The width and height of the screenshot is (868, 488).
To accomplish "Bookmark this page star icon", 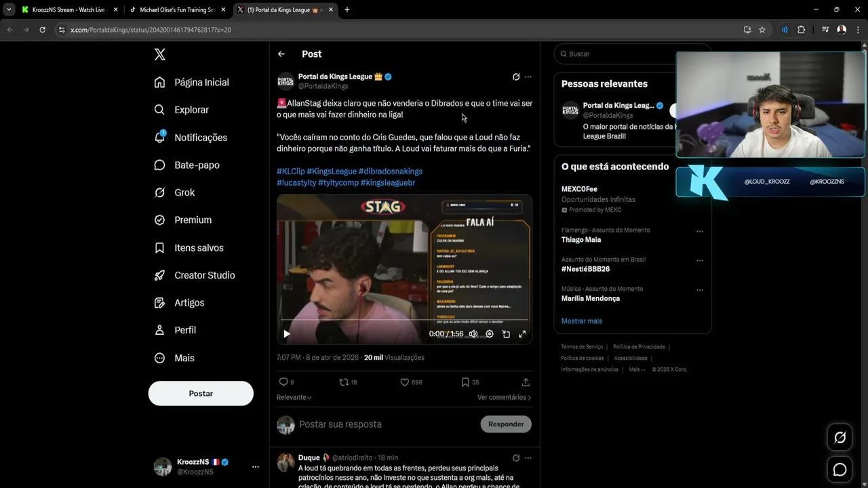I will click(762, 30).
